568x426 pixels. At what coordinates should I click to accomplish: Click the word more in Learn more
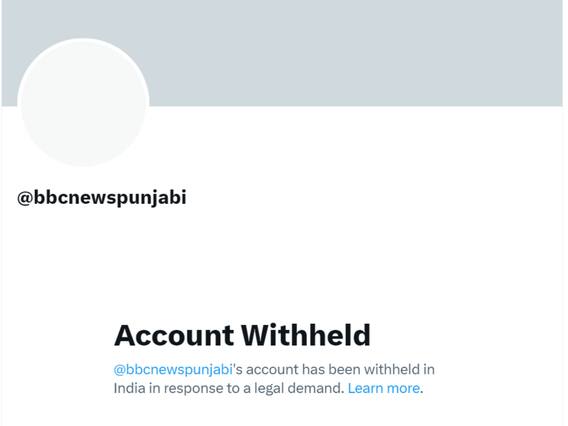coord(403,389)
